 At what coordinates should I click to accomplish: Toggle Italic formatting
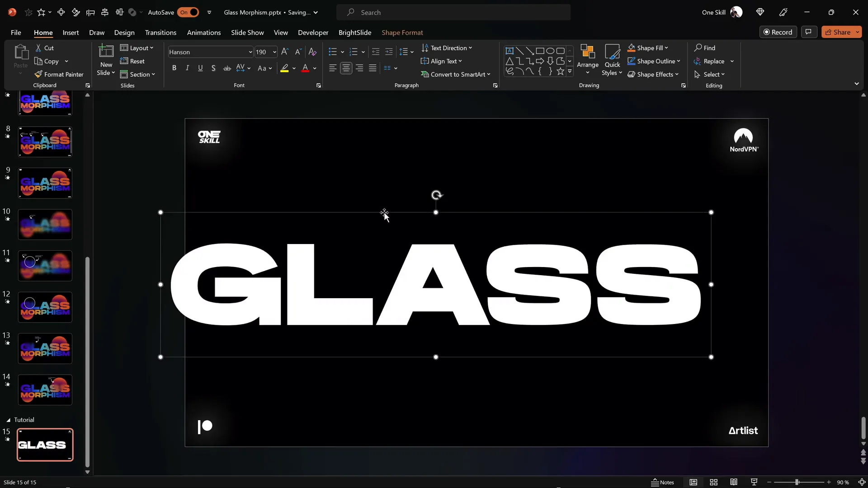[x=187, y=68]
